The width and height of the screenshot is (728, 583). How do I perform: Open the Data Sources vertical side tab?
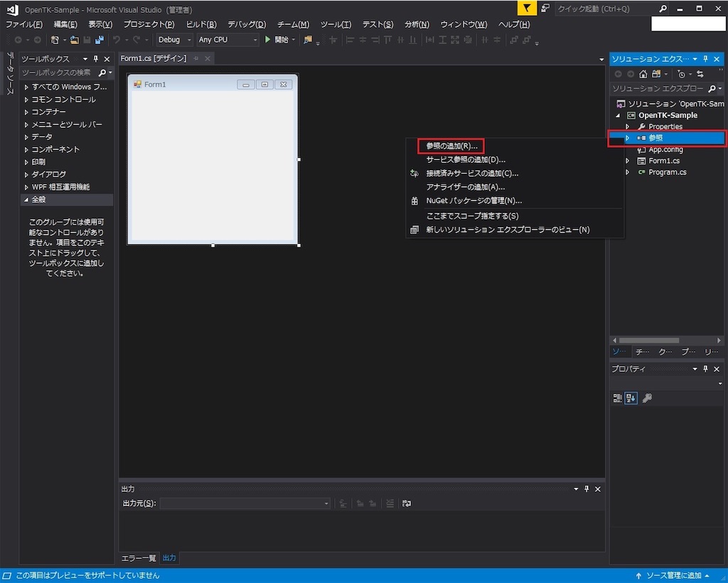point(10,73)
